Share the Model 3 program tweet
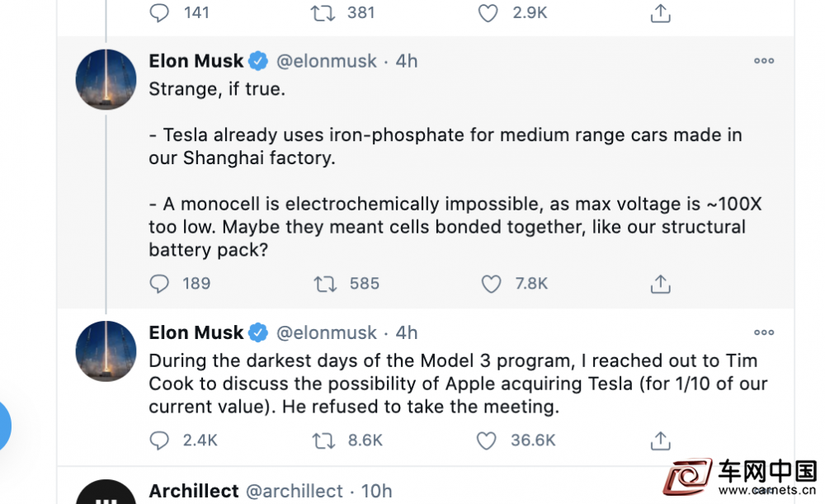825x504 pixels. tap(660, 440)
